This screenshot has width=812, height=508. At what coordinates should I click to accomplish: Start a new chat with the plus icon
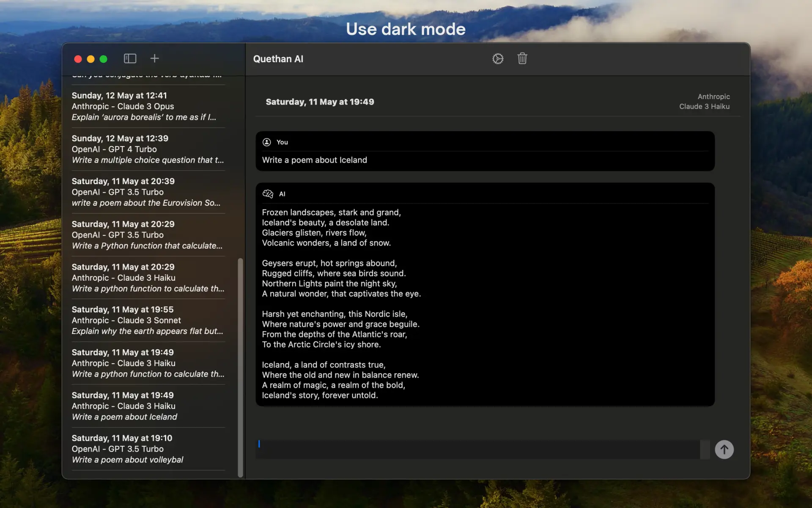[x=154, y=58]
